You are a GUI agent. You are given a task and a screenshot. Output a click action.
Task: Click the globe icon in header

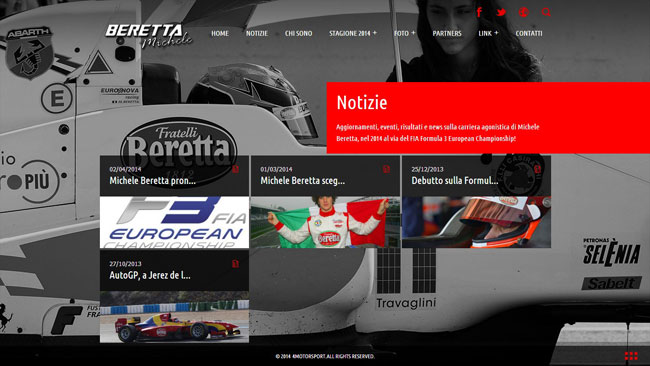(524, 12)
